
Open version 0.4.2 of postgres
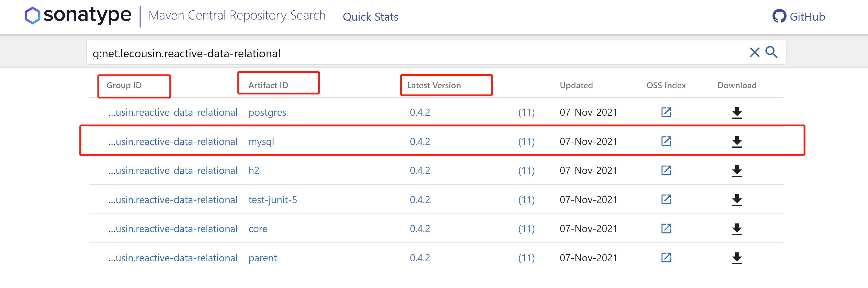pos(420,112)
